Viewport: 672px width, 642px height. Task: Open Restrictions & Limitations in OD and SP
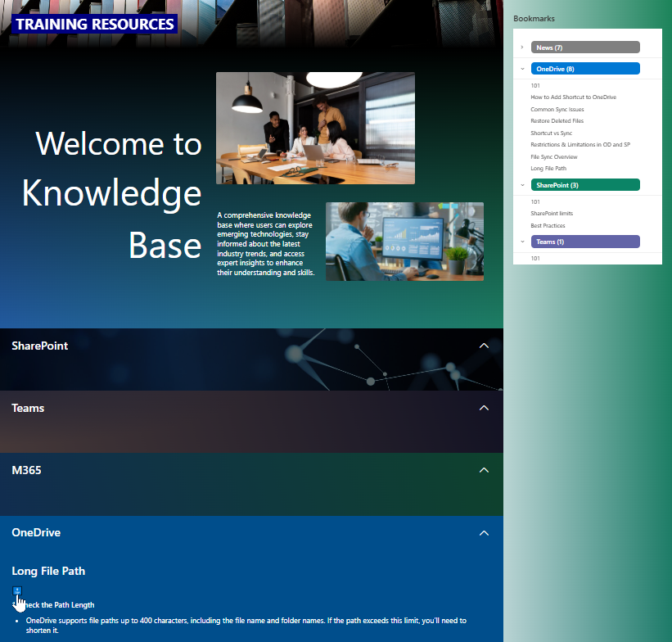point(580,144)
